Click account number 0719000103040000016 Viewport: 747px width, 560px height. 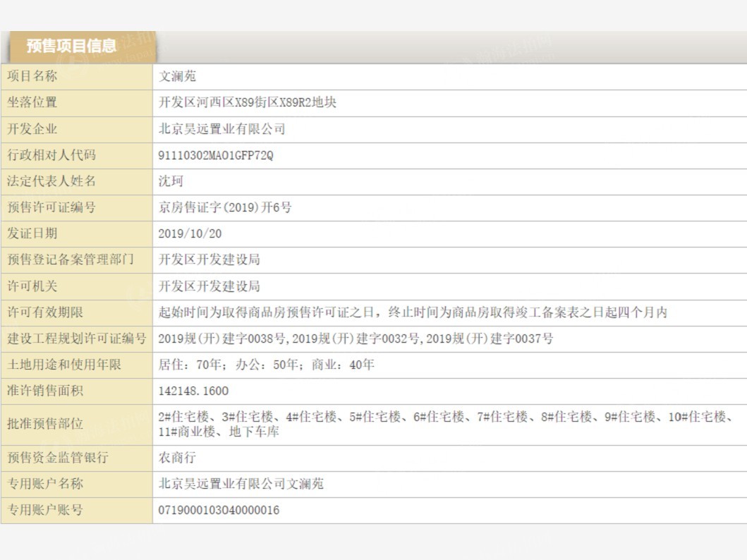coord(219,511)
